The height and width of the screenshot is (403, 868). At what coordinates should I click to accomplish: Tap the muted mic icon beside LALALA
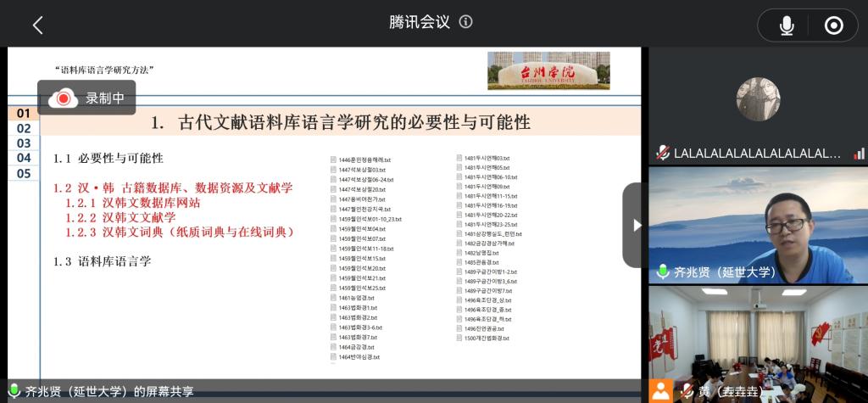[x=663, y=154]
